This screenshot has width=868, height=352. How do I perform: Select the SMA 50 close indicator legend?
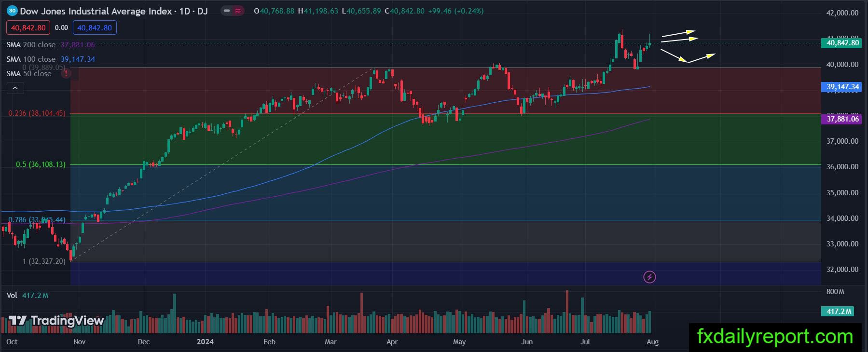point(29,73)
